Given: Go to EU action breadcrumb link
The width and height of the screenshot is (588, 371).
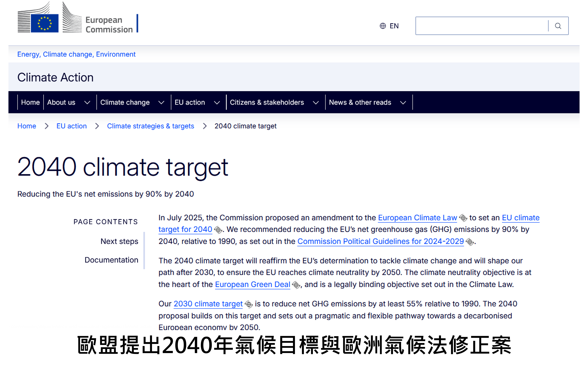Looking at the screenshot, I should pos(72,126).
